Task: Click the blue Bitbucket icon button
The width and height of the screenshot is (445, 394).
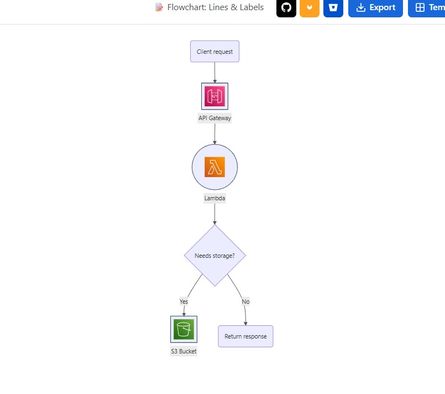Action: (x=333, y=7)
